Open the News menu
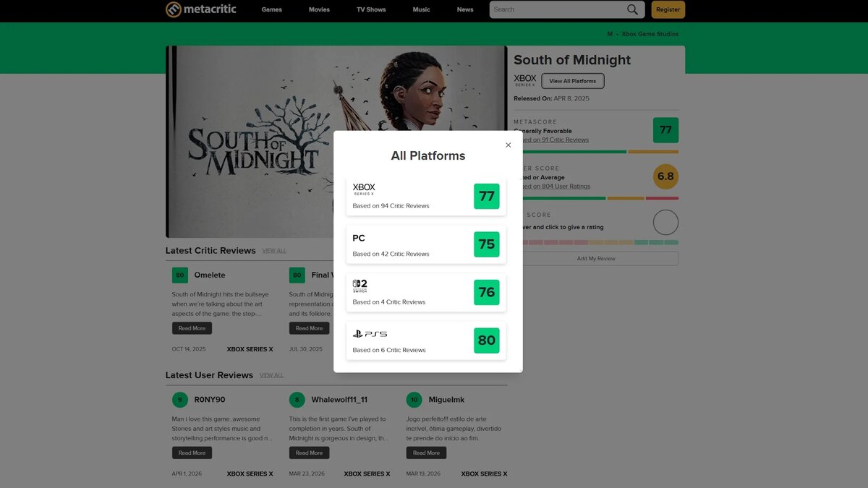 465,9
